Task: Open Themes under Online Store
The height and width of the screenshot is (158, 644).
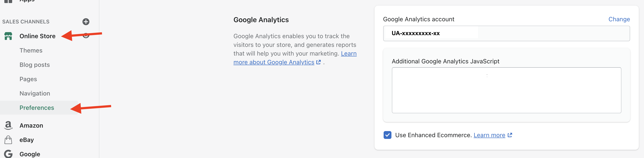Action: point(31,51)
